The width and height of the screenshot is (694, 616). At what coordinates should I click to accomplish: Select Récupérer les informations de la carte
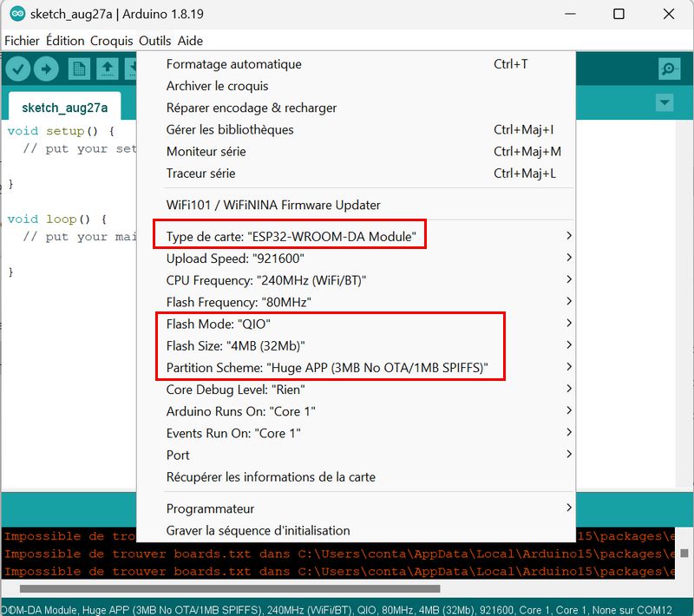tap(356, 477)
